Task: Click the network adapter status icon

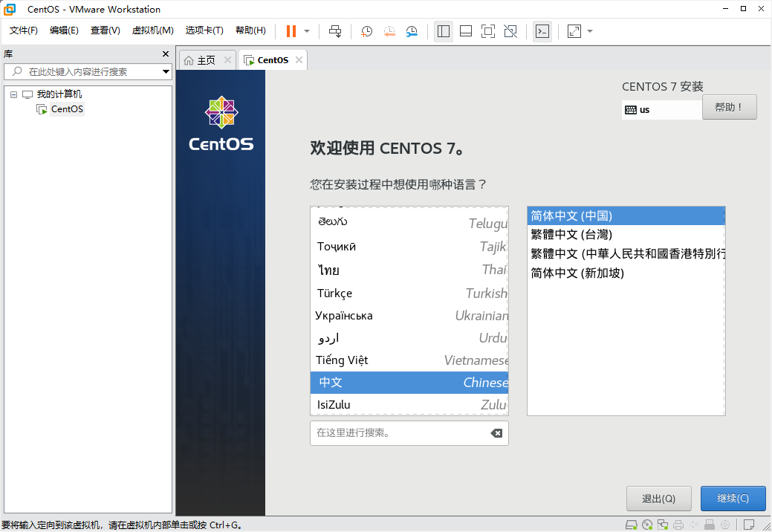Action: (663, 525)
